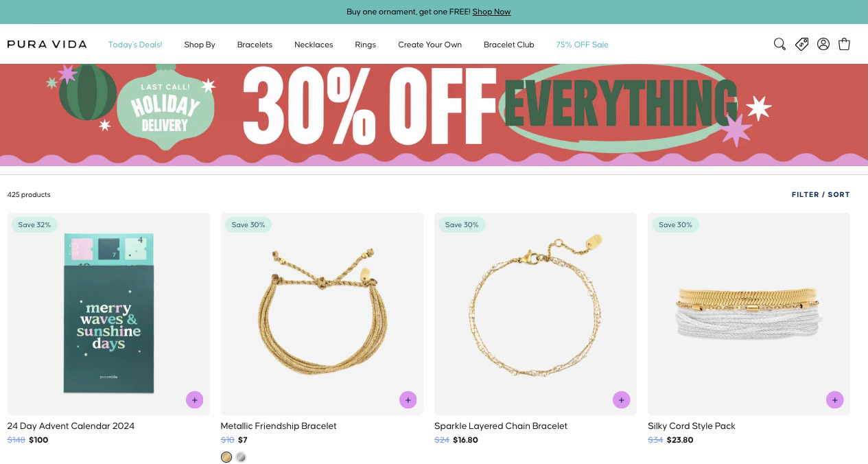Select the silver color swatch under Metallic Friendship Bracelet
The height and width of the screenshot is (464, 868).
click(241, 456)
